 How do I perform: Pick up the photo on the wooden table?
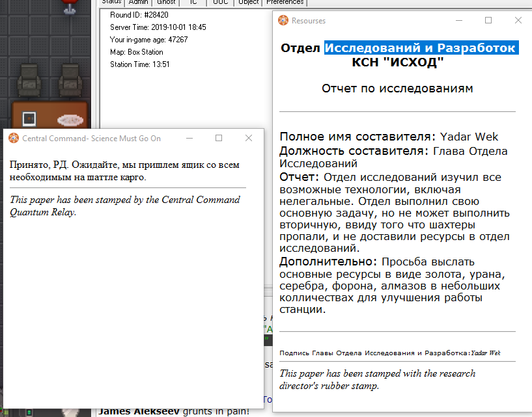29,118
